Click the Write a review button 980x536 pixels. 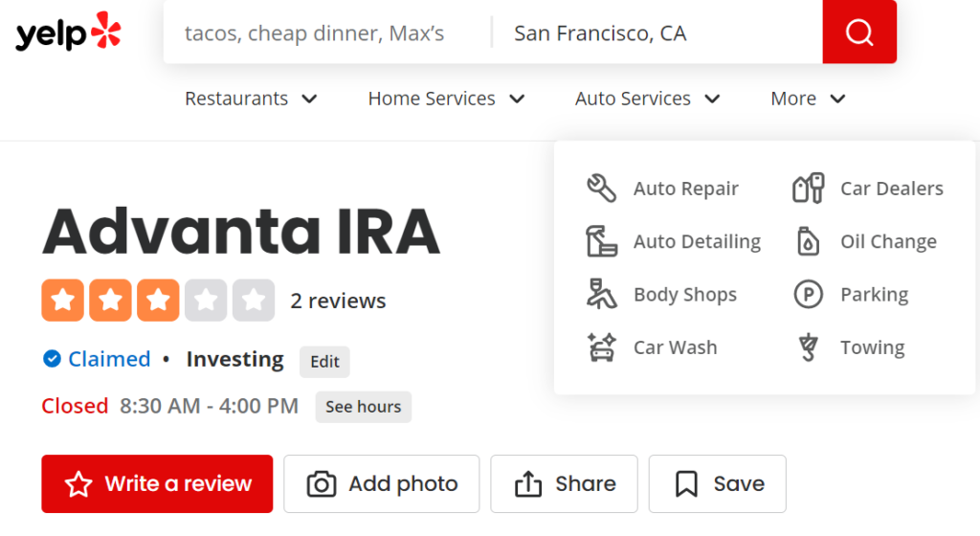[158, 484]
